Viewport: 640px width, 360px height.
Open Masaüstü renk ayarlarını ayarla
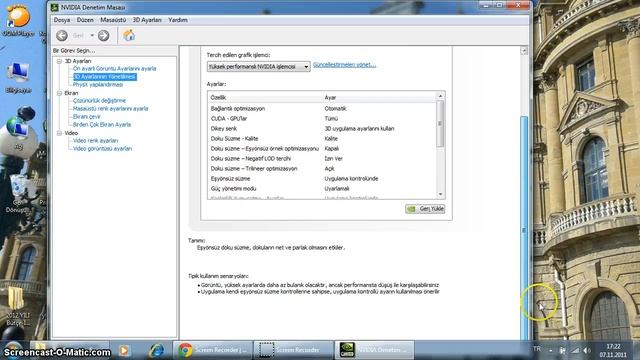click(x=110, y=109)
